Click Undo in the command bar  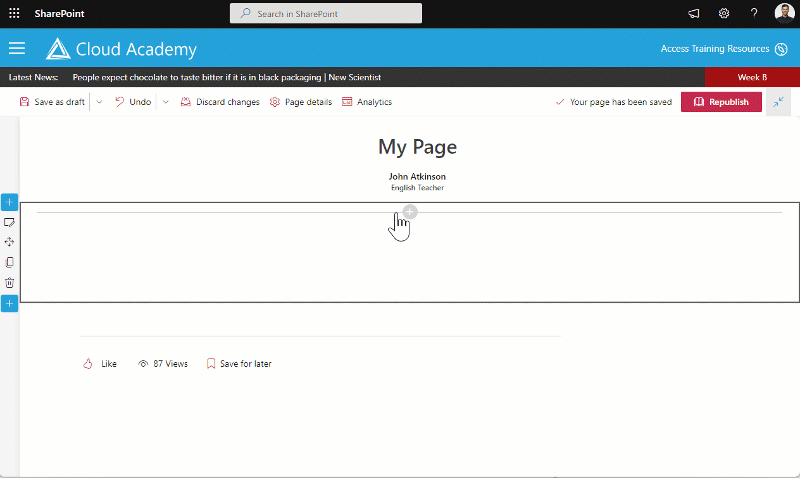click(x=133, y=102)
